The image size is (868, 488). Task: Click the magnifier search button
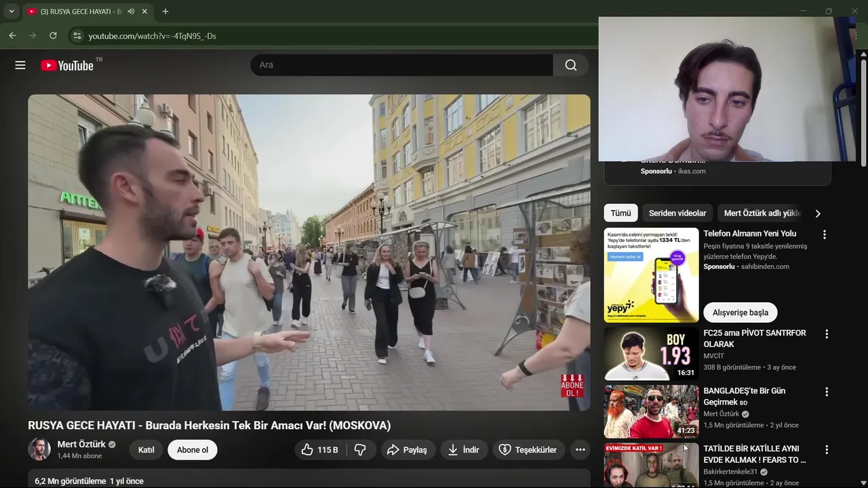571,65
